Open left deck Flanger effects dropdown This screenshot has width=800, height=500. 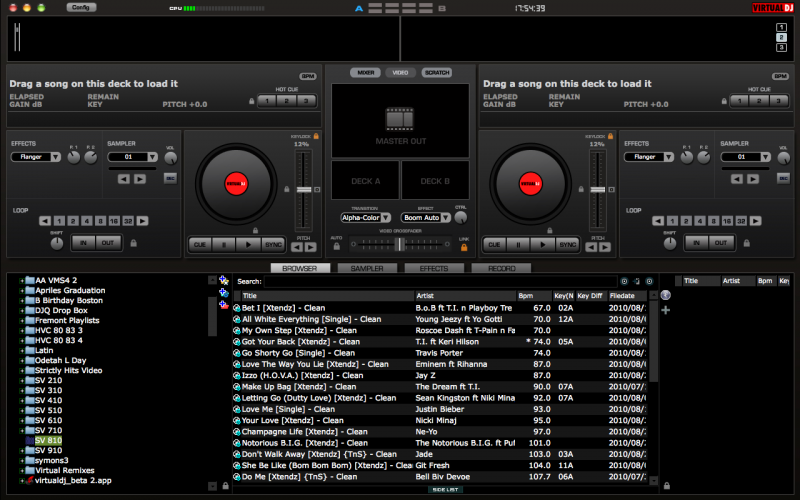[36, 157]
